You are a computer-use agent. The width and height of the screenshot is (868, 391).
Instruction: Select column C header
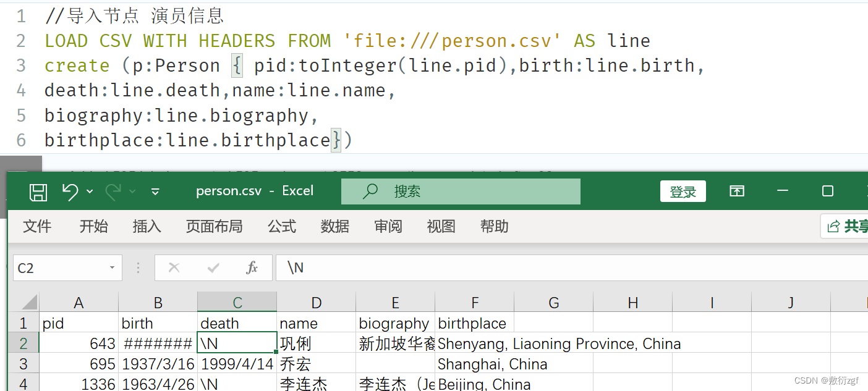coord(237,302)
